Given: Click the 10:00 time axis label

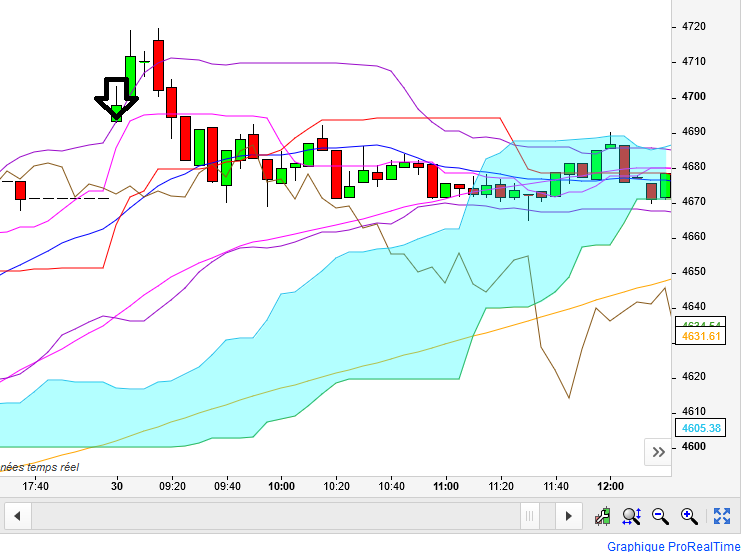Looking at the screenshot, I should pos(282,486).
